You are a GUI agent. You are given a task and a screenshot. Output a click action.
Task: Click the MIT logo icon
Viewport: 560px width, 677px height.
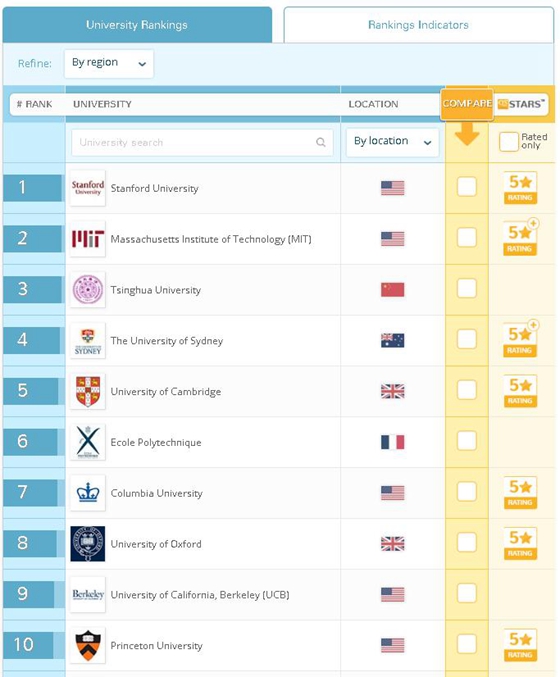pyautogui.click(x=88, y=239)
